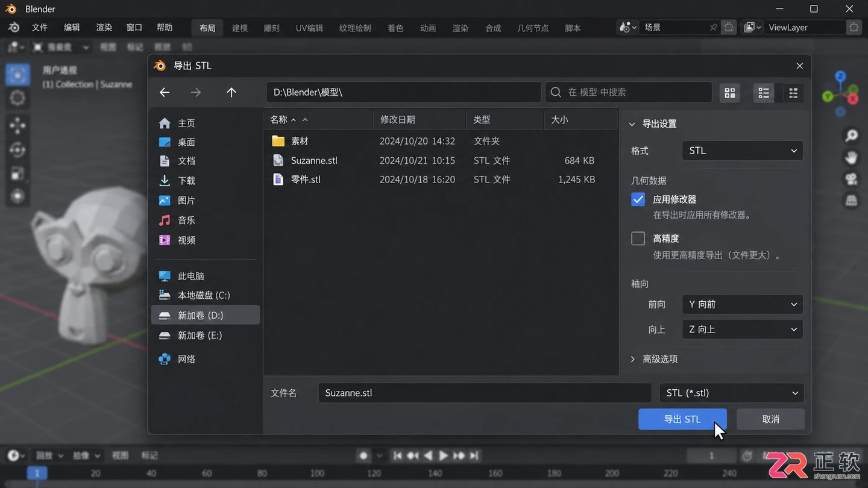Select Suzanne.stl in the file list

click(x=441, y=160)
